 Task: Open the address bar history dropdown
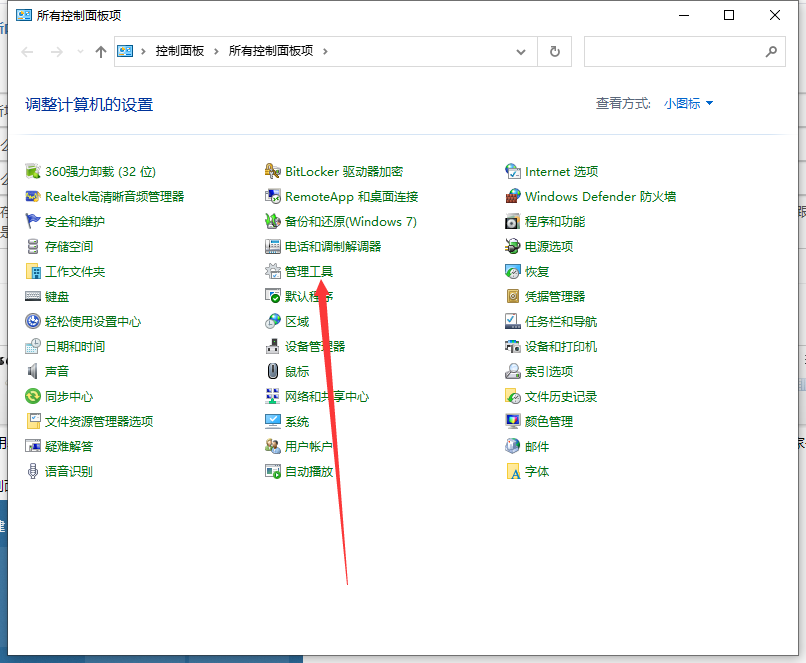520,51
